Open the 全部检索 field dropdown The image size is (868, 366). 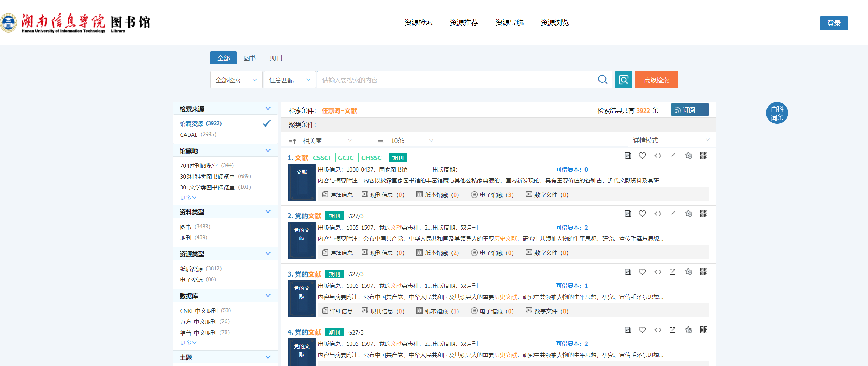236,80
